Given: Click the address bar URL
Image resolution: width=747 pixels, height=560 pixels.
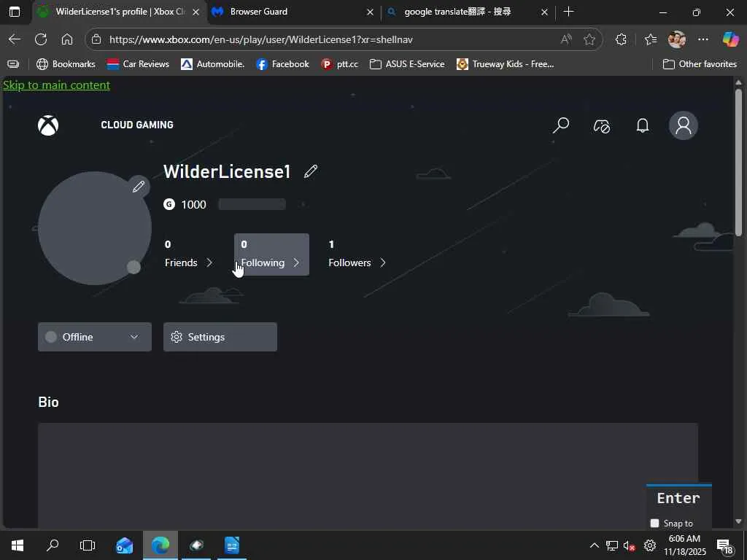Looking at the screenshot, I should (260, 39).
